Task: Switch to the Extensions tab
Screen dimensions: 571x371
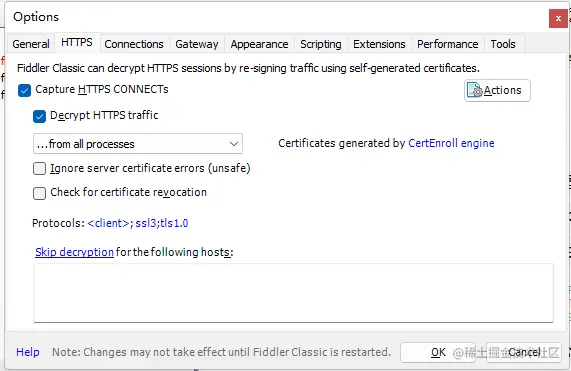Action: pos(379,44)
